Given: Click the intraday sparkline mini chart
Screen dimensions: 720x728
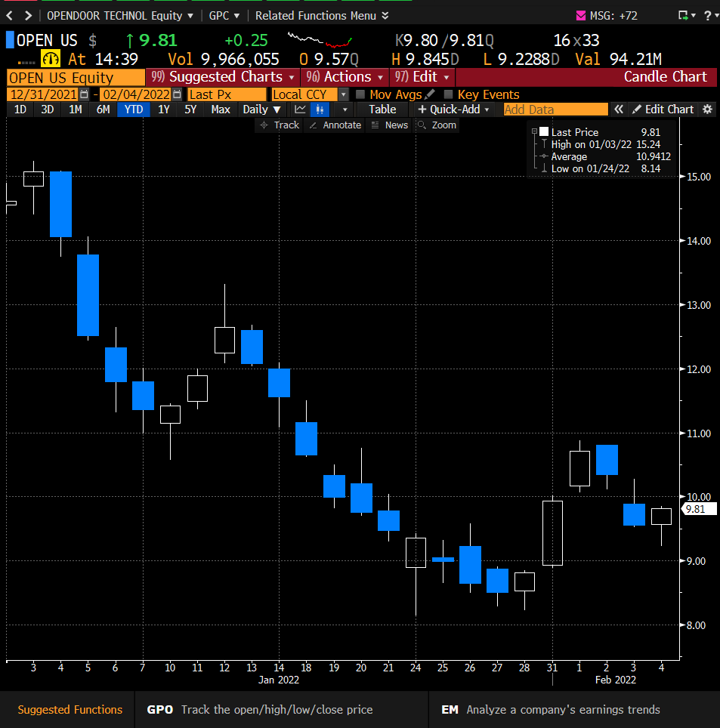Looking at the screenshot, I should pos(320,40).
